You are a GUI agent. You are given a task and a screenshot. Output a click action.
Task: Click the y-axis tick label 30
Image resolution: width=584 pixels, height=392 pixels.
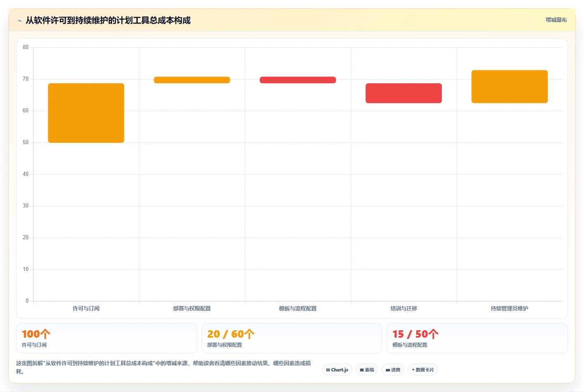[x=26, y=206]
